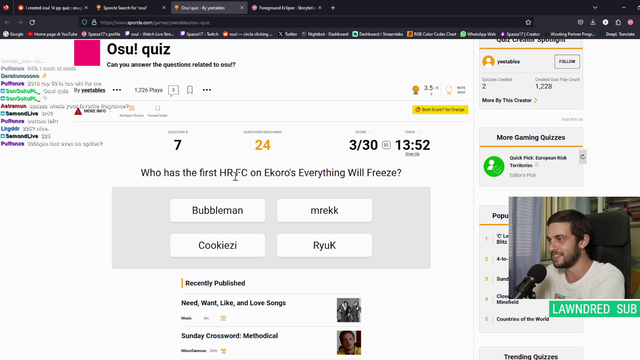The height and width of the screenshot is (360, 640).
Task: Open Twitter bookmark
Action: [288, 34]
